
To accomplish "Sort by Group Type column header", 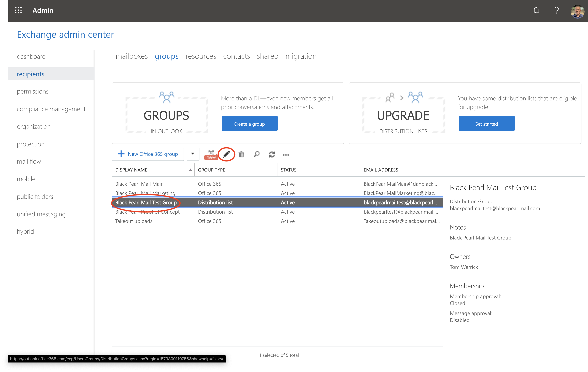I will tap(212, 170).
